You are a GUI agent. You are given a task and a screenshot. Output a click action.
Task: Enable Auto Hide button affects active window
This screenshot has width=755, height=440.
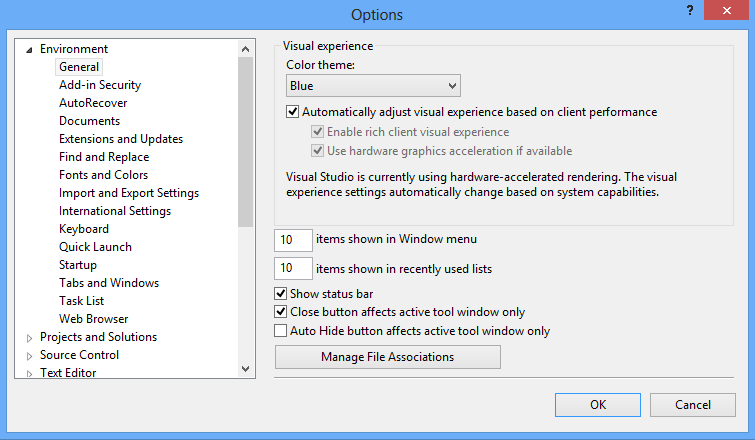click(280, 331)
